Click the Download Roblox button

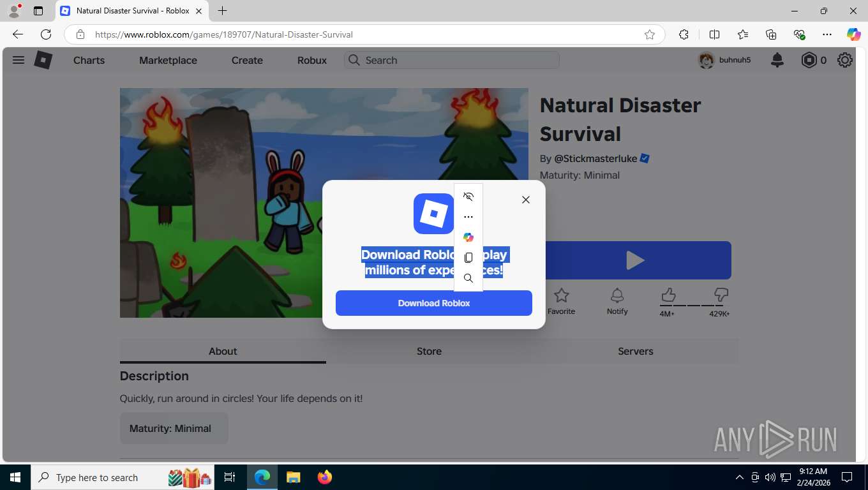[x=434, y=303]
